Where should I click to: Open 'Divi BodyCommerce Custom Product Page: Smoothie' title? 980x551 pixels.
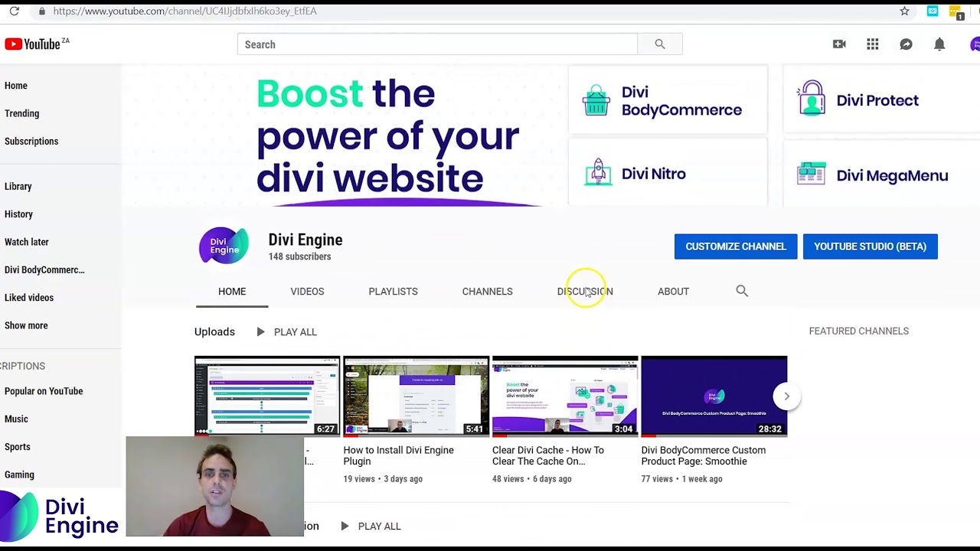coord(703,455)
